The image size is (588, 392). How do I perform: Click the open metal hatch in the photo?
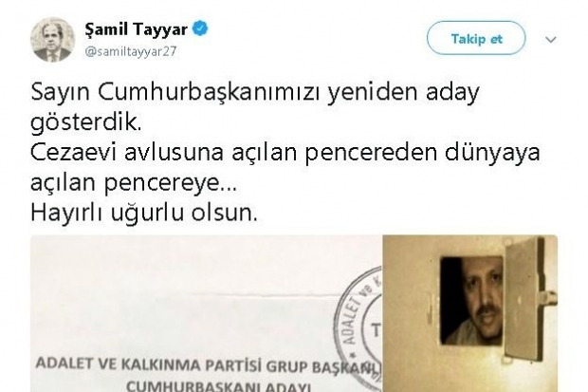click(x=527, y=298)
